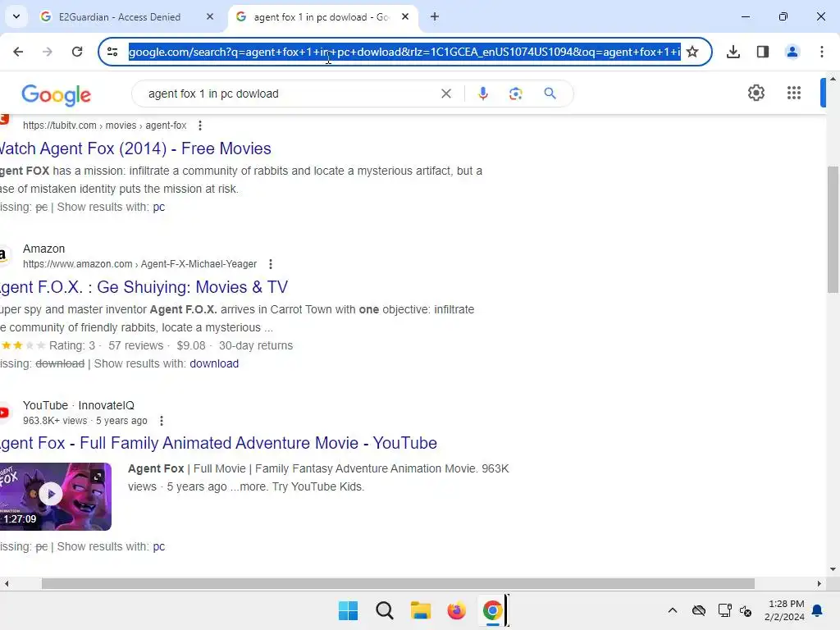Show results with download link
The width and height of the screenshot is (840, 630).
click(x=214, y=363)
